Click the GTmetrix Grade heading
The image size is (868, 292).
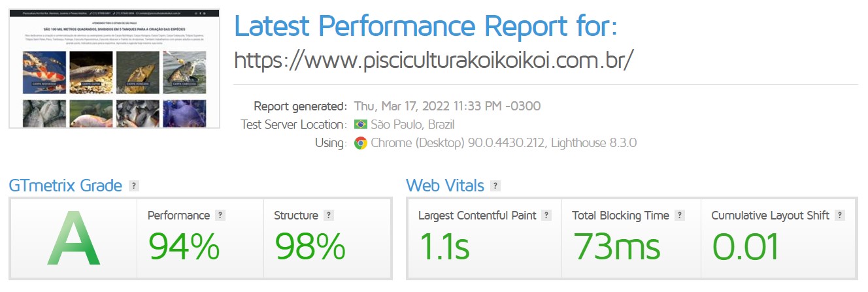point(65,186)
